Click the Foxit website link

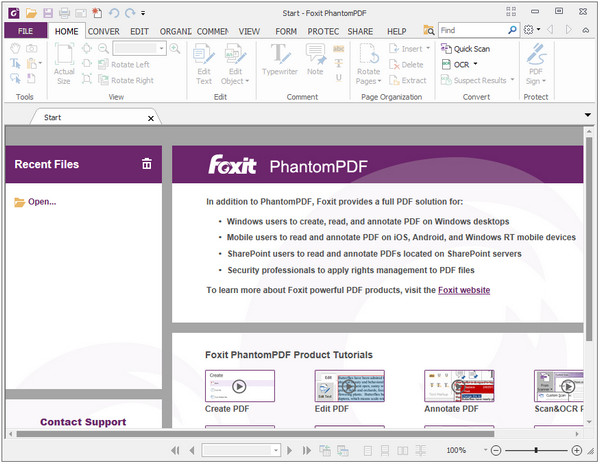[x=463, y=290]
